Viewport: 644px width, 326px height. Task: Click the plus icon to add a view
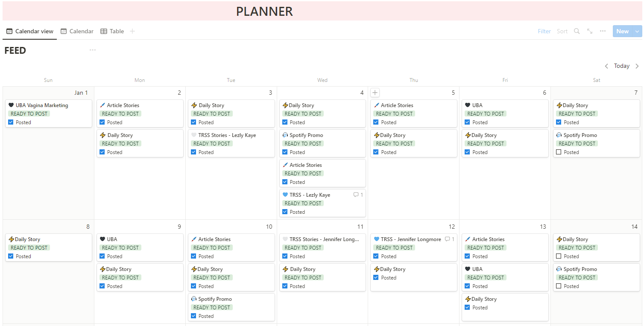pos(132,31)
